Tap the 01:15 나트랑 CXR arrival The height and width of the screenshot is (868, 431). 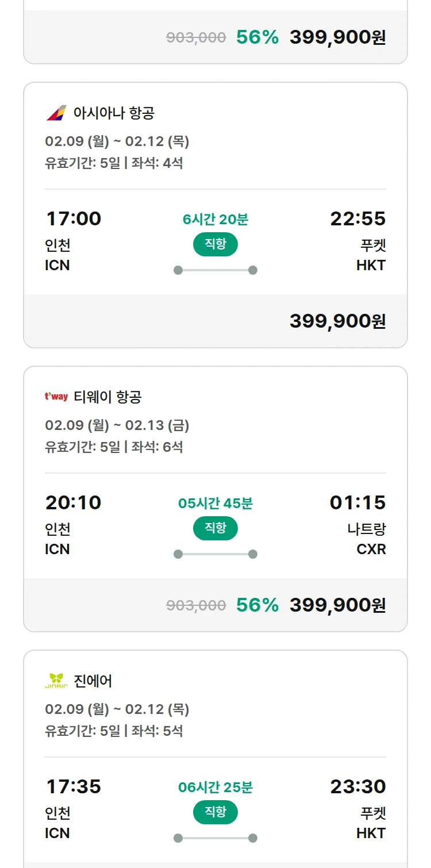[357, 503]
